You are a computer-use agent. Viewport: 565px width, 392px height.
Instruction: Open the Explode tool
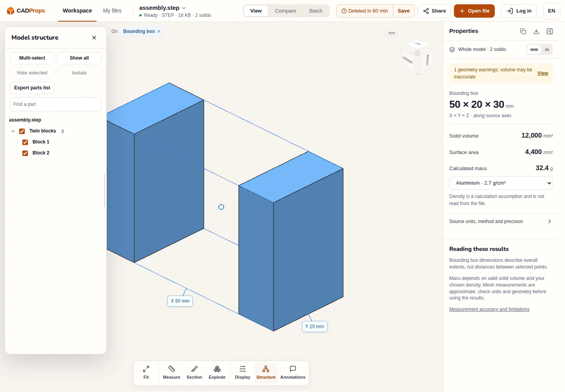pyautogui.click(x=217, y=372)
